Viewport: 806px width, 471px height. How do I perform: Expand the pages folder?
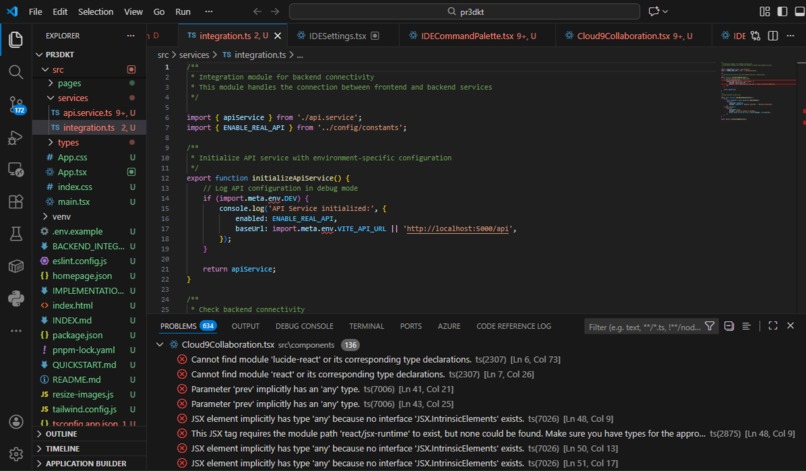[x=50, y=83]
